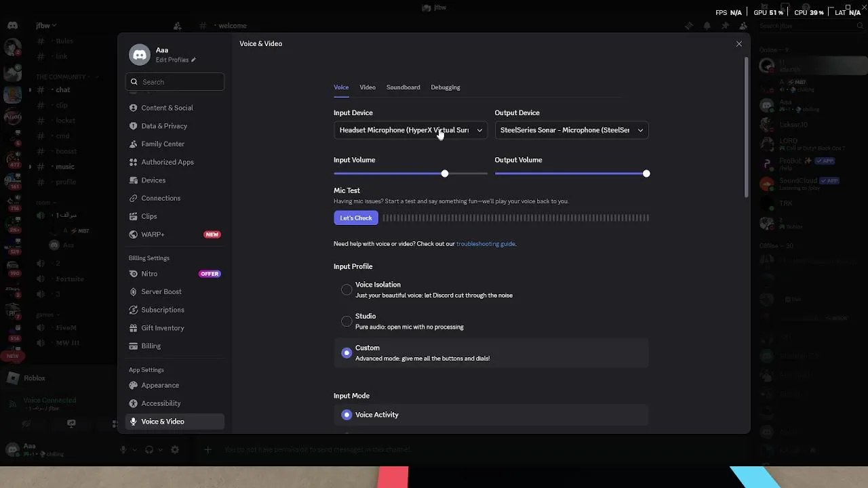868x488 pixels.
Task: Open Family Center settings
Action: click(x=175, y=144)
